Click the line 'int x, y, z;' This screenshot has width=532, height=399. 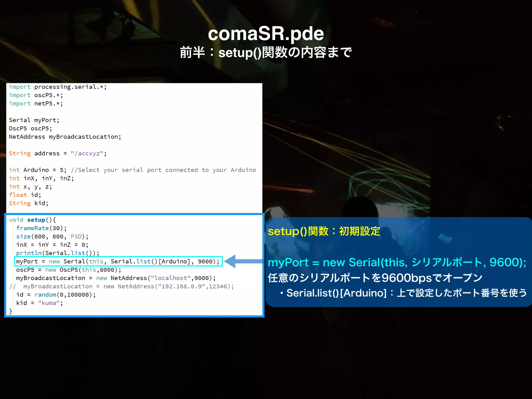click(x=30, y=187)
